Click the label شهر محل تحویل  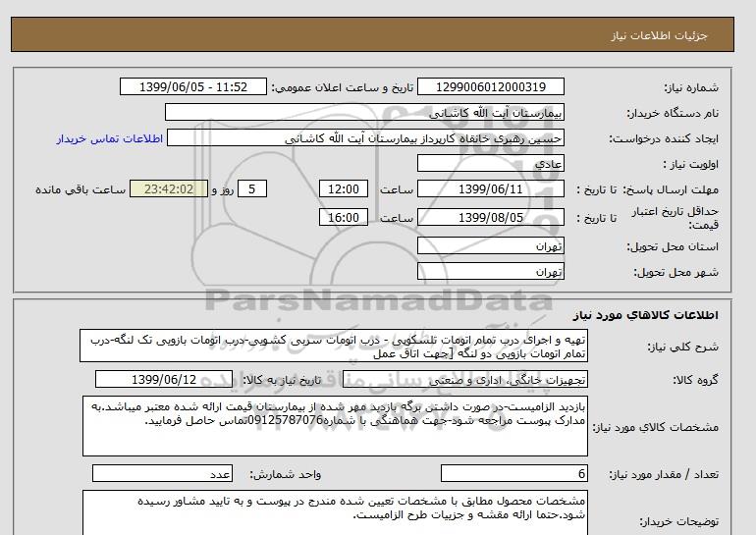(675, 272)
